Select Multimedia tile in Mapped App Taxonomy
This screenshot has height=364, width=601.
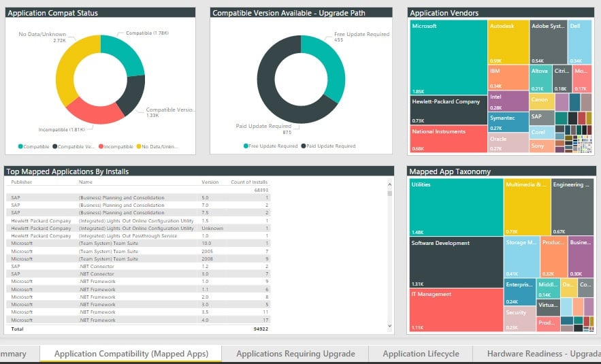pos(527,207)
